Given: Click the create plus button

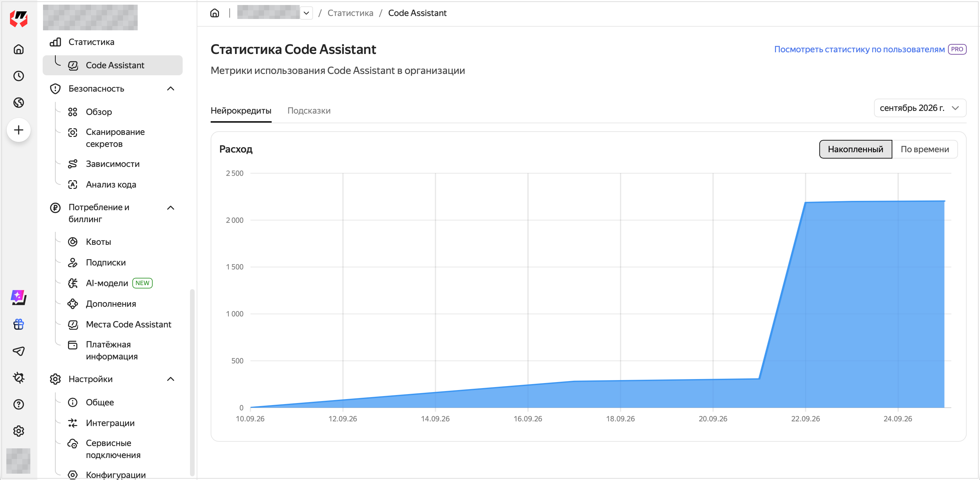Looking at the screenshot, I should tap(19, 130).
